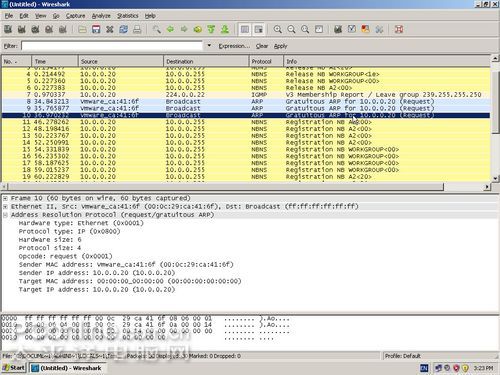Click the Filter label button
The height and width of the screenshot is (375, 500).
(x=11, y=46)
